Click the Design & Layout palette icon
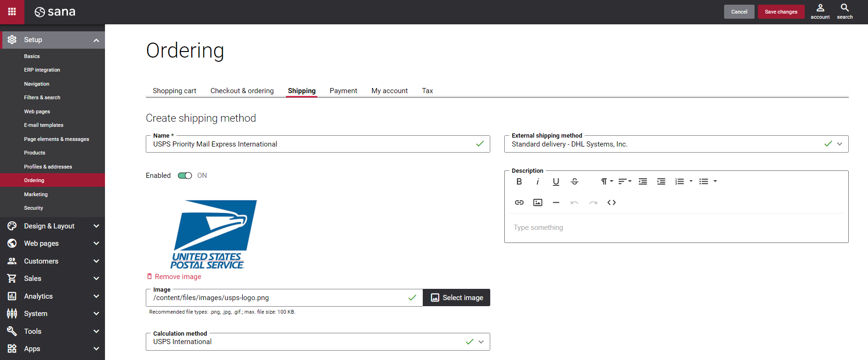 [x=12, y=226]
